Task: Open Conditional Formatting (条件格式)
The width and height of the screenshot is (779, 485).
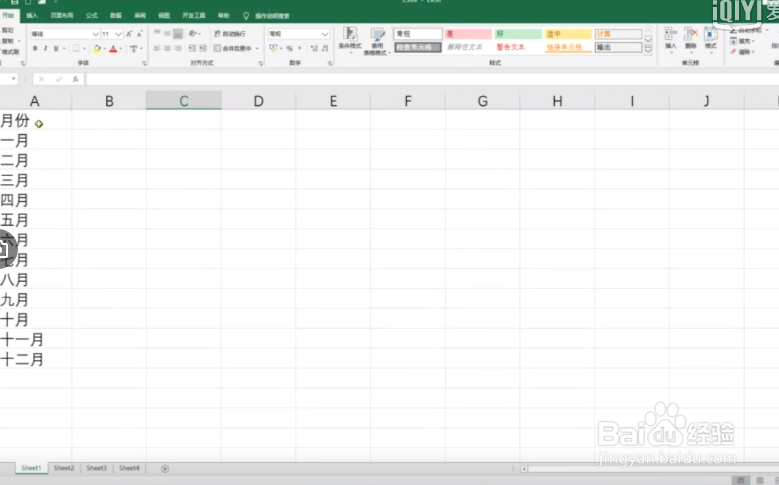Action: [350, 39]
